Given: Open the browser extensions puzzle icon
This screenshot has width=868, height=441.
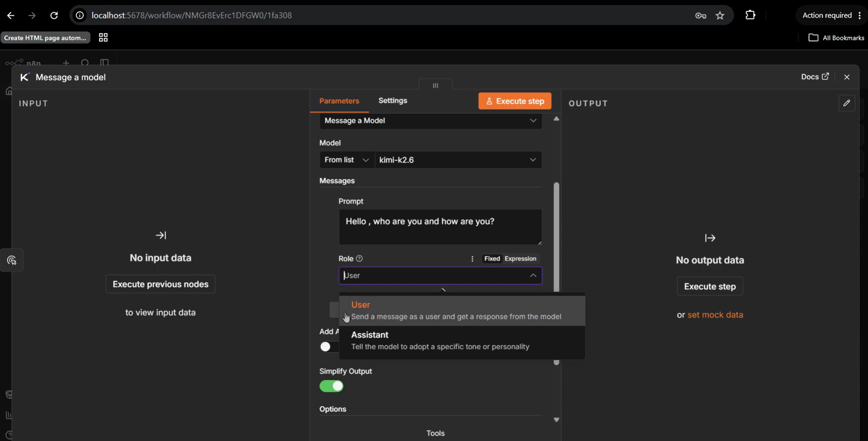Looking at the screenshot, I should click(750, 15).
